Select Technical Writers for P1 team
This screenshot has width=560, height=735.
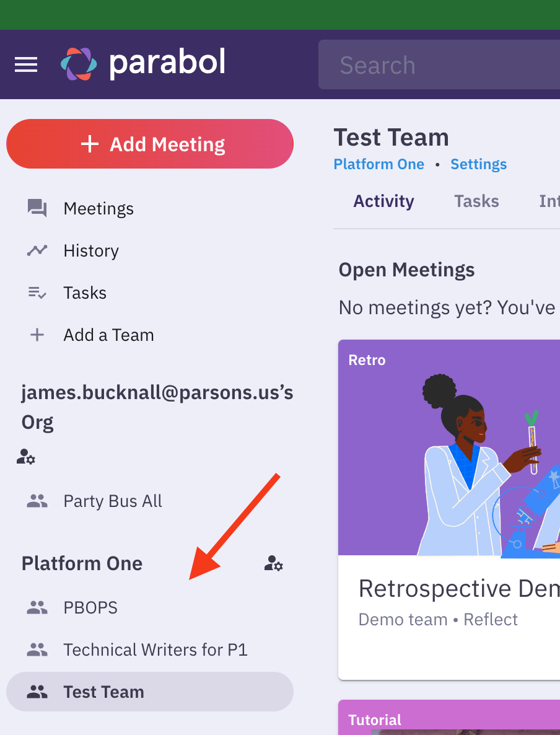155,649
